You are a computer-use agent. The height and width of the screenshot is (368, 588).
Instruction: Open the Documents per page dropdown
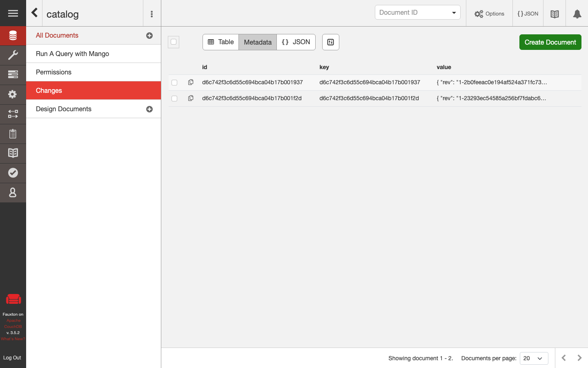[534, 358]
